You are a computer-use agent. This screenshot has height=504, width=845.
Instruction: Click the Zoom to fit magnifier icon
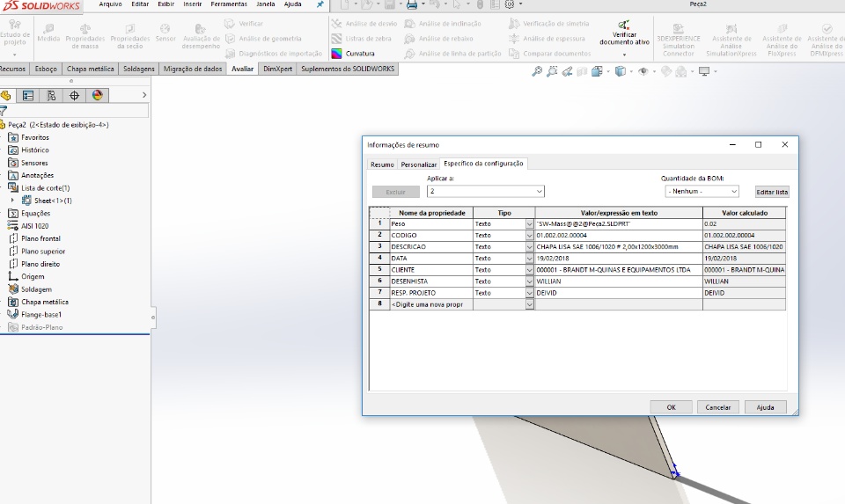(537, 71)
